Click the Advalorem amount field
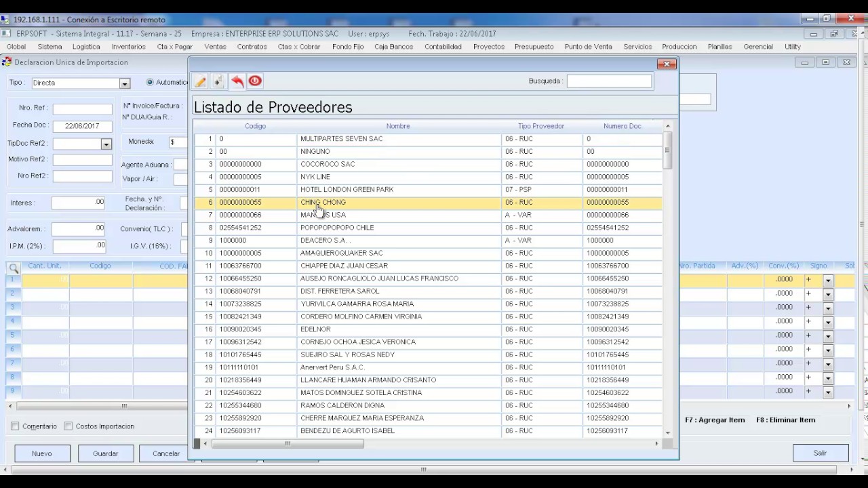The image size is (868, 488). (x=78, y=229)
